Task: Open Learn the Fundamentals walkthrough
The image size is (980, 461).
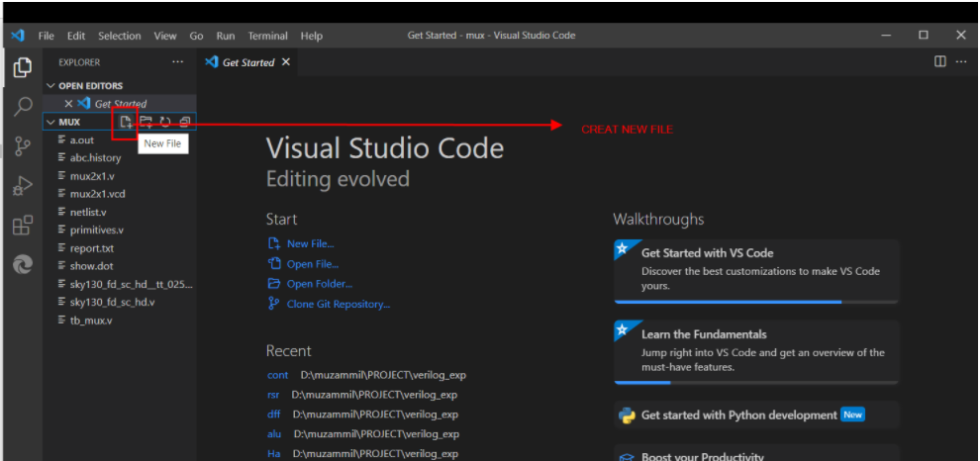Action: point(756,352)
